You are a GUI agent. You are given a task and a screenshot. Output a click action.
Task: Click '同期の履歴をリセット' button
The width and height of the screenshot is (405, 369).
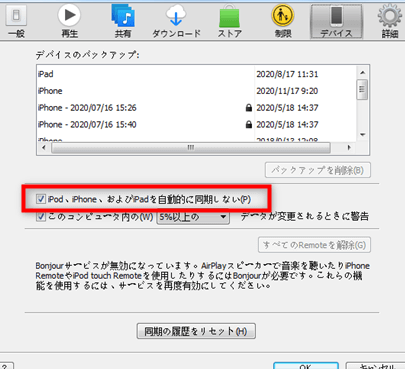coord(196,331)
